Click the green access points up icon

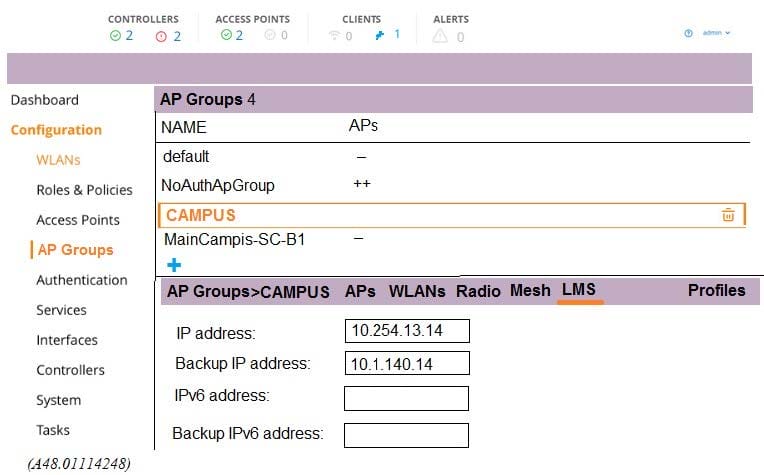226,36
